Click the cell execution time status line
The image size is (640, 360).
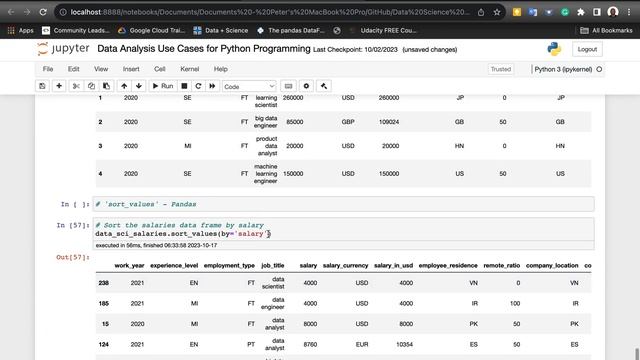pos(156,245)
